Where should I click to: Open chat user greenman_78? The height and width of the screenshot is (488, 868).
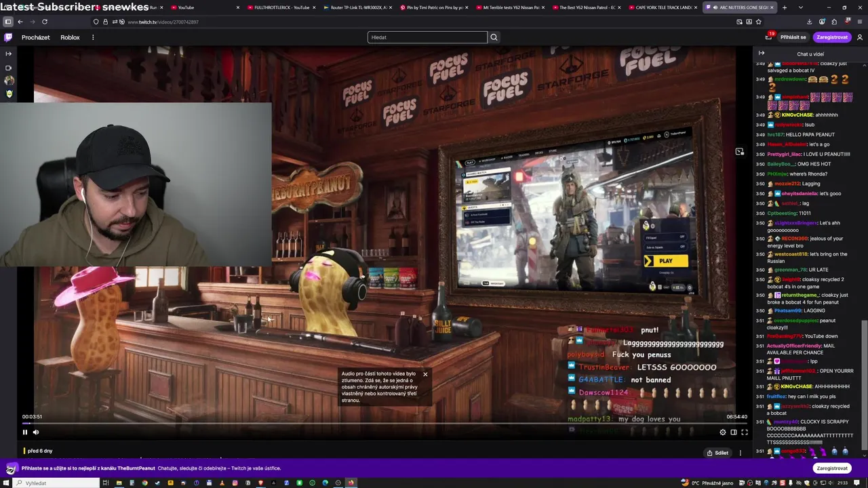[x=791, y=270]
